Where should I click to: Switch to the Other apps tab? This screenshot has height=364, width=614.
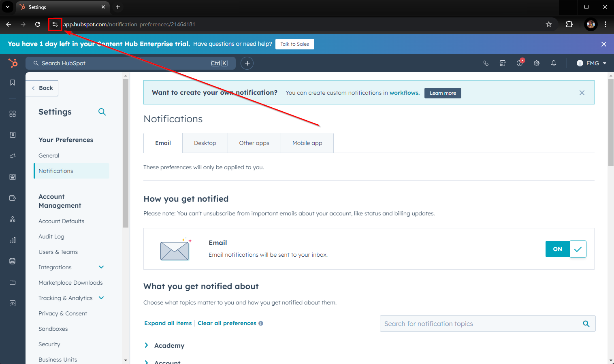pyautogui.click(x=254, y=143)
